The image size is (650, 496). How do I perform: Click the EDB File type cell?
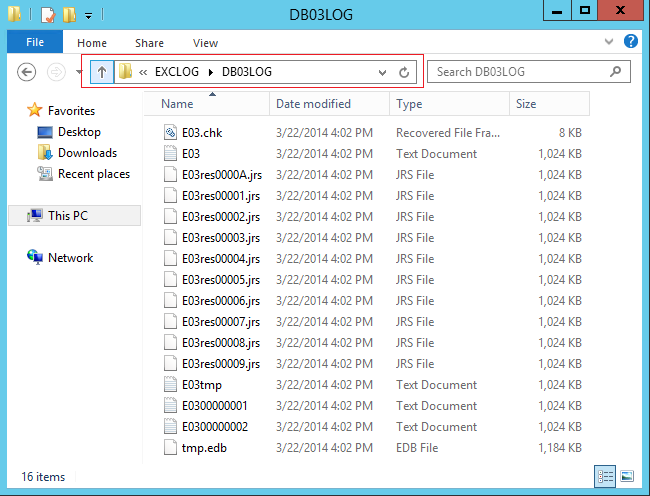pyautogui.click(x=417, y=448)
